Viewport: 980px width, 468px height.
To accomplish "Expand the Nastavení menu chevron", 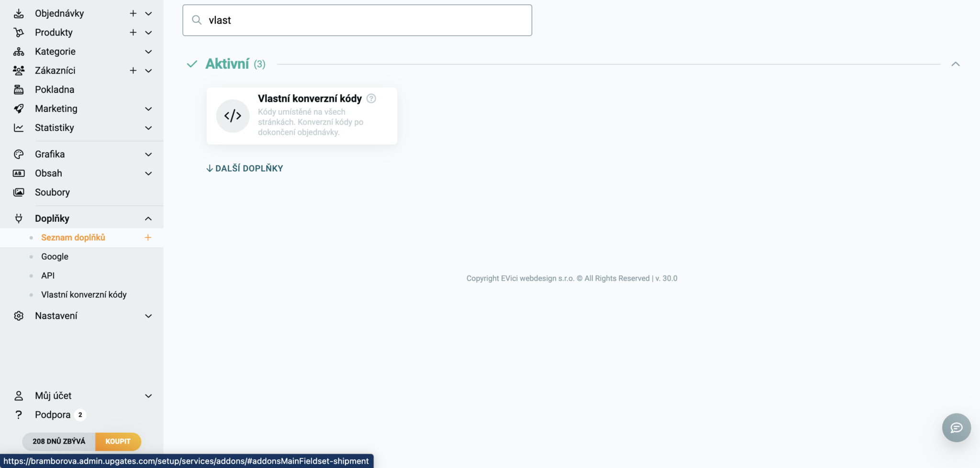I will point(148,316).
